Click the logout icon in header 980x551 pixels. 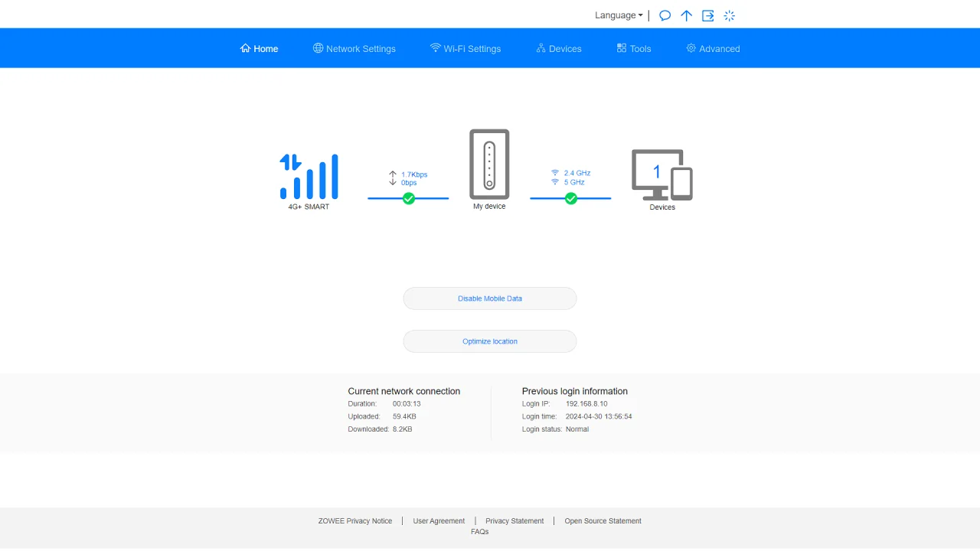click(x=708, y=15)
